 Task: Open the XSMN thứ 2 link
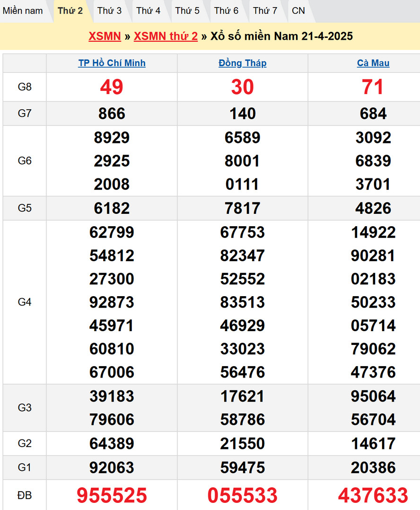[166, 36]
